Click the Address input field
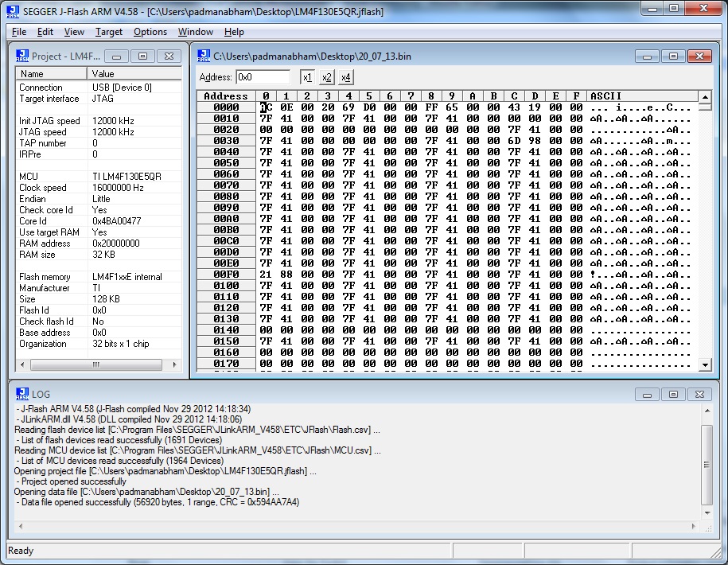 click(x=263, y=77)
